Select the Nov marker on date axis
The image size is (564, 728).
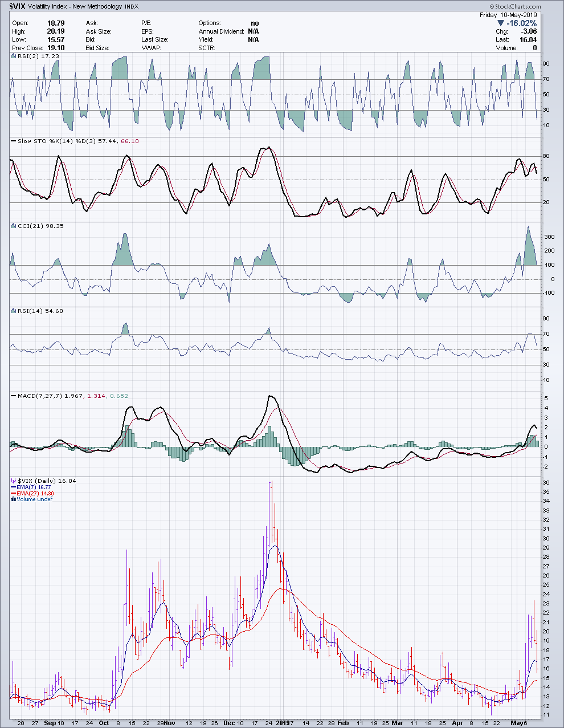(169, 723)
